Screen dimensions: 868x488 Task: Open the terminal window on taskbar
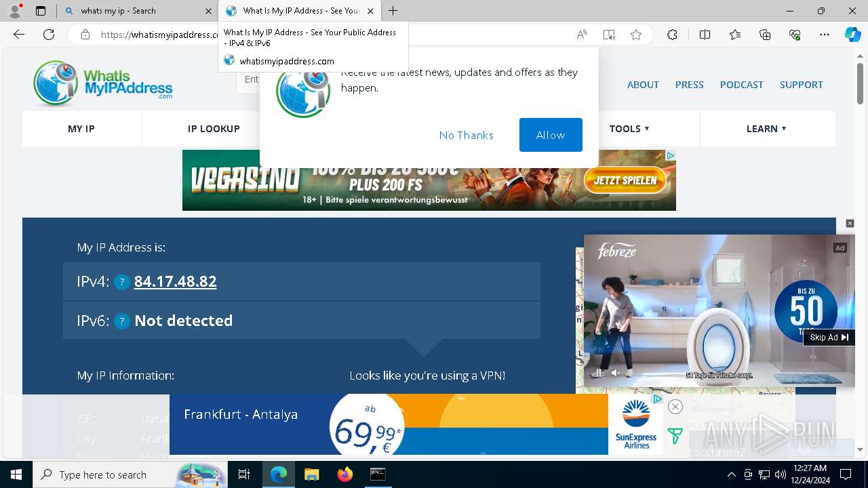point(378,474)
